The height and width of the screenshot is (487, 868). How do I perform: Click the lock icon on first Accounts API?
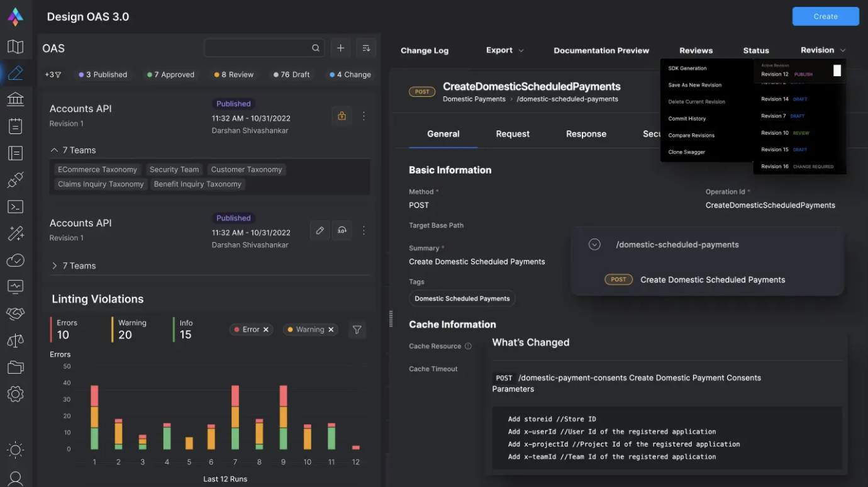click(x=342, y=116)
